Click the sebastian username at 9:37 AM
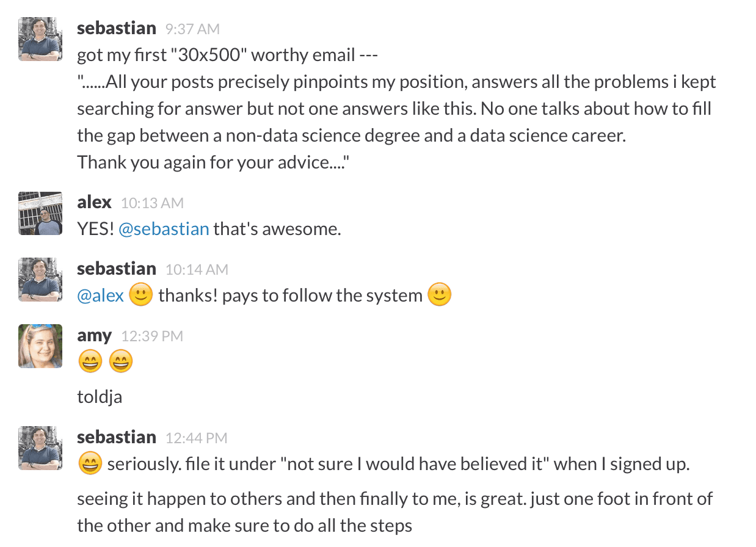 [x=117, y=28]
